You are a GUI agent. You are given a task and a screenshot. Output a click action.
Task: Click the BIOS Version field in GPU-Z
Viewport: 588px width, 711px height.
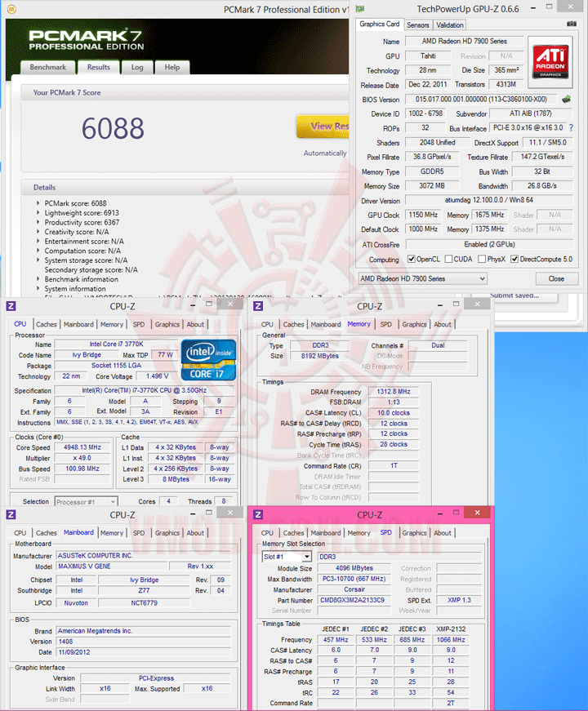tap(481, 100)
